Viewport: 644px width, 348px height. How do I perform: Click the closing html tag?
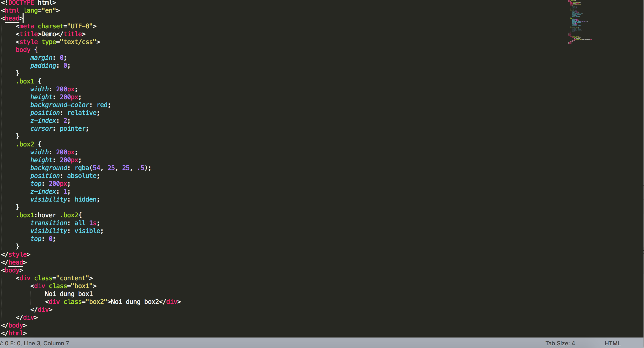(x=14, y=333)
